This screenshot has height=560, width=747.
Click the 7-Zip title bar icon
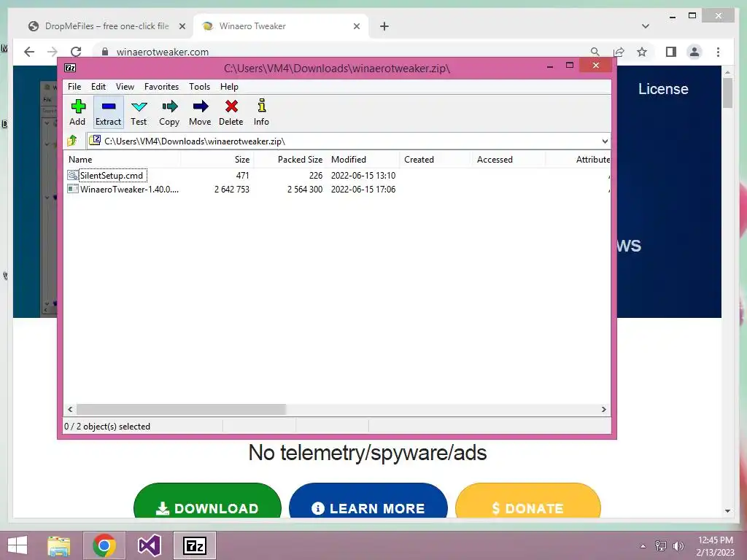[70, 68]
